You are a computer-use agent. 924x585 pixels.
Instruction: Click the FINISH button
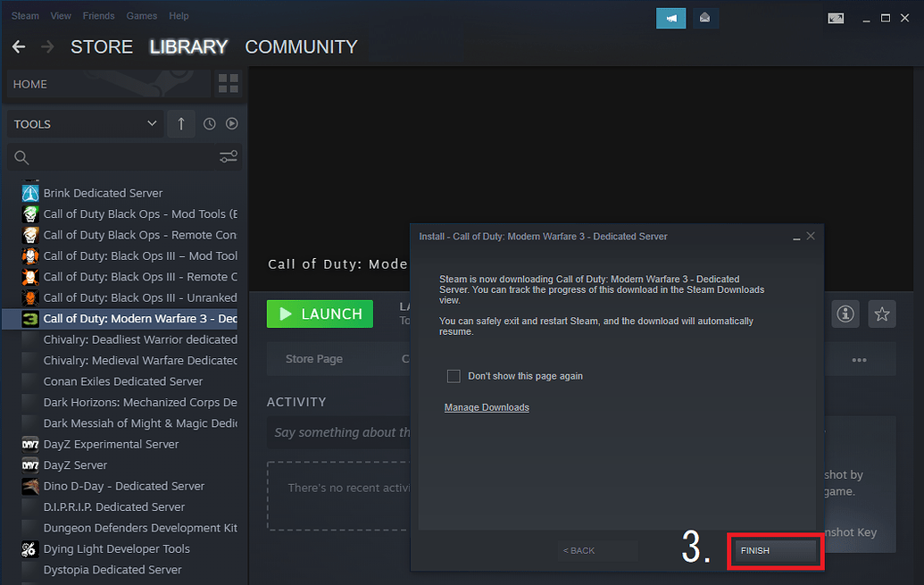pos(773,549)
